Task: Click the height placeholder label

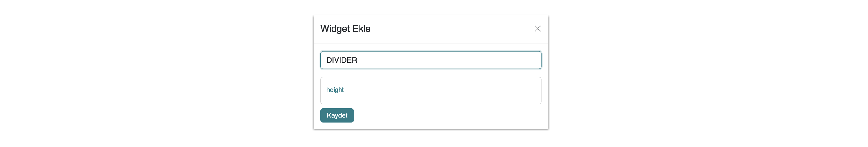Action: (335, 89)
